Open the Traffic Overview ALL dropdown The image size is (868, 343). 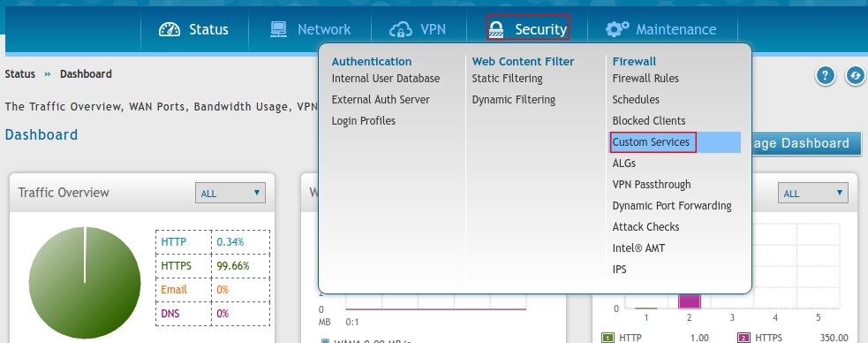(230, 193)
